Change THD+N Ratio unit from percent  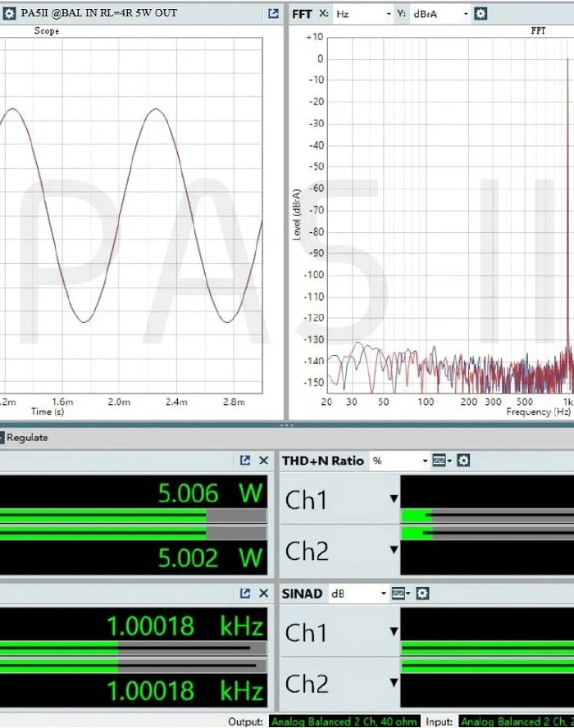400,461
